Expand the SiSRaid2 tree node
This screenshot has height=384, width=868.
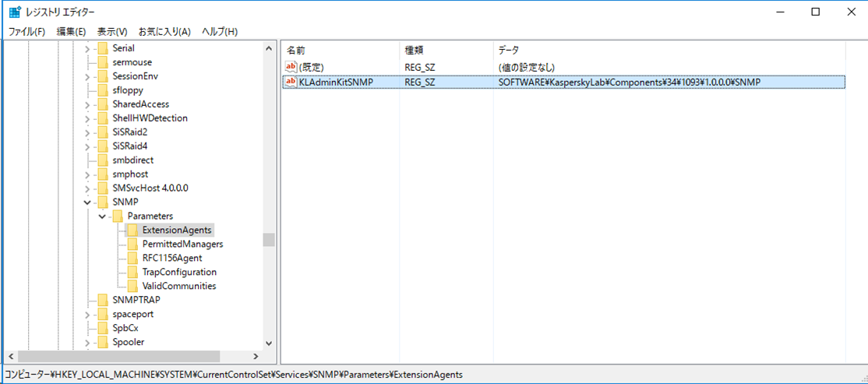[87, 132]
